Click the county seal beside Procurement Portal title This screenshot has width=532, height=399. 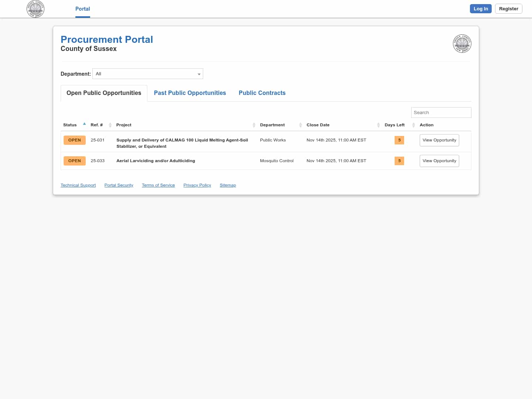[x=462, y=44]
